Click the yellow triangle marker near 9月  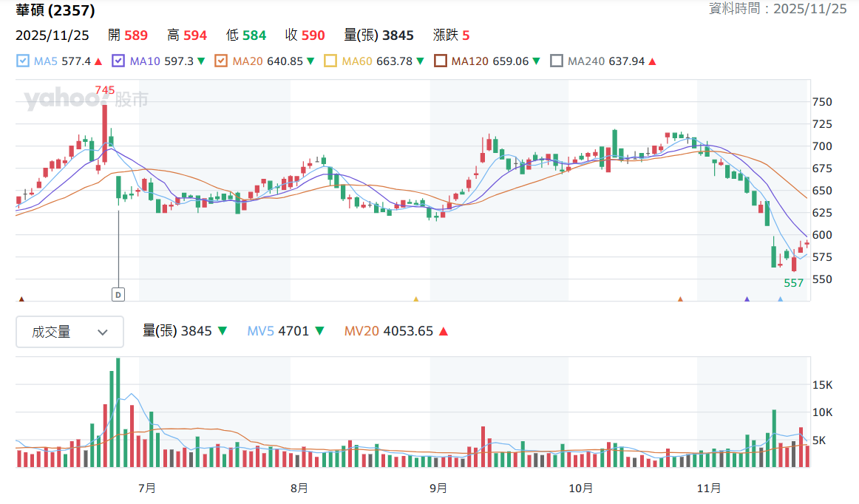tap(415, 299)
